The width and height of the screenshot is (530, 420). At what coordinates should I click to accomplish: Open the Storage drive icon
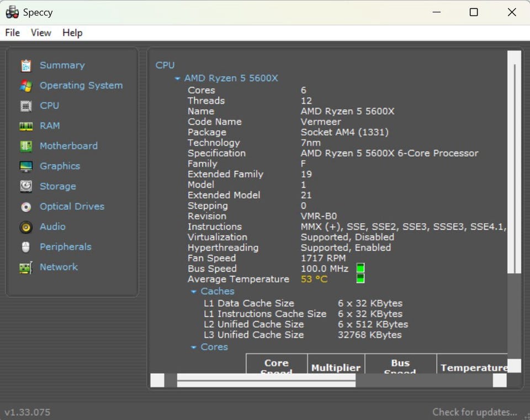coord(26,187)
